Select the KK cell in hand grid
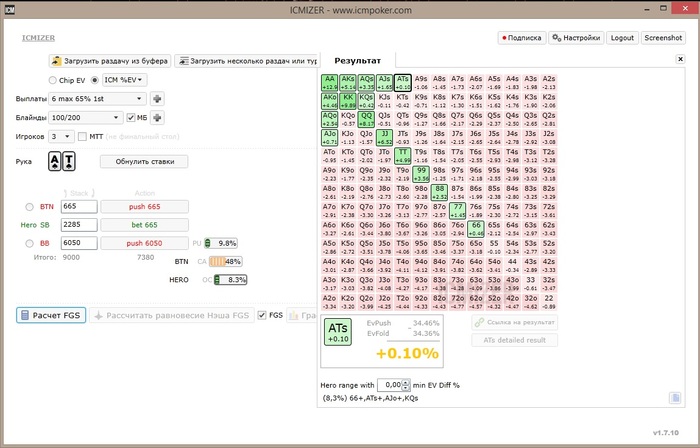 point(348,101)
